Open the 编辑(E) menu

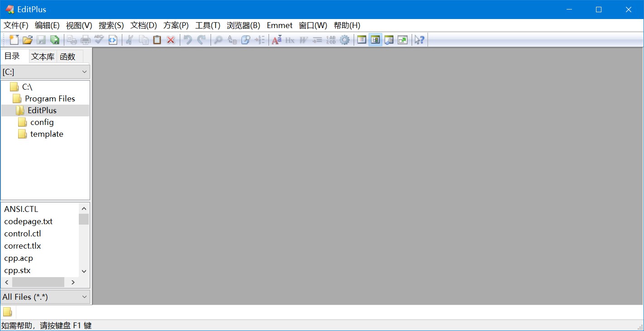point(47,25)
